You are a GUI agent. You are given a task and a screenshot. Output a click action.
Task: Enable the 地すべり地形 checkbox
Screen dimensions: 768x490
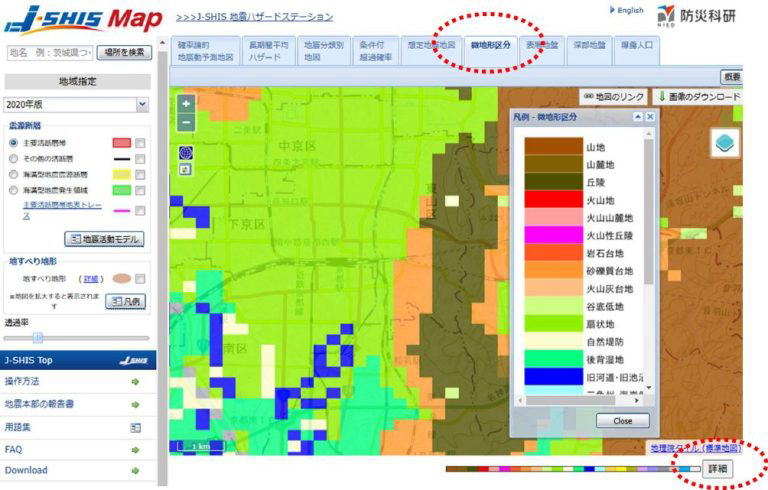click(141, 279)
